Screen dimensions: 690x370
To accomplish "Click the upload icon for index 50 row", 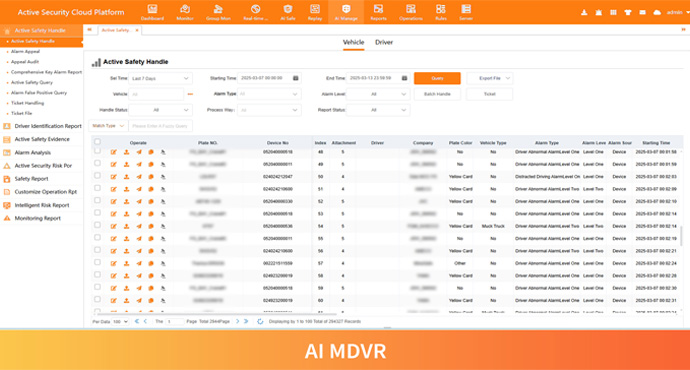I will pos(126,177).
